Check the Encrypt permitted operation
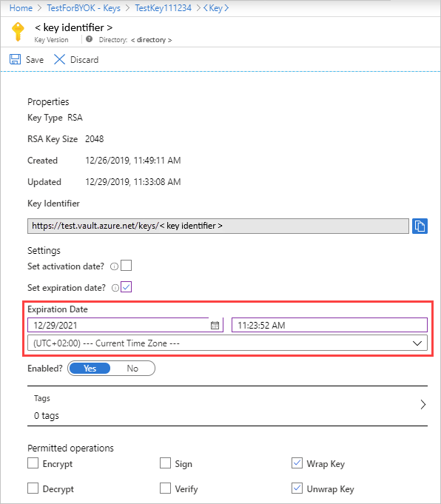Image resolution: width=441 pixels, height=504 pixels. (x=33, y=463)
